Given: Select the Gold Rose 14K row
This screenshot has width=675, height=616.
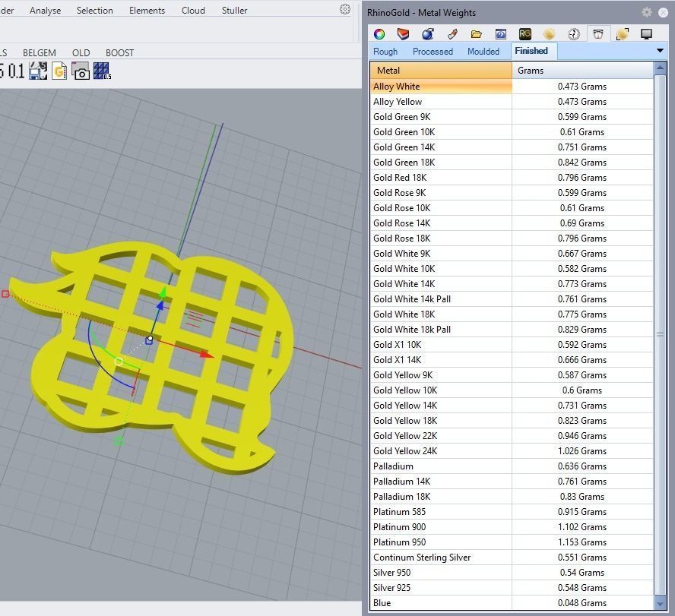Looking at the screenshot, I should pos(512,223).
